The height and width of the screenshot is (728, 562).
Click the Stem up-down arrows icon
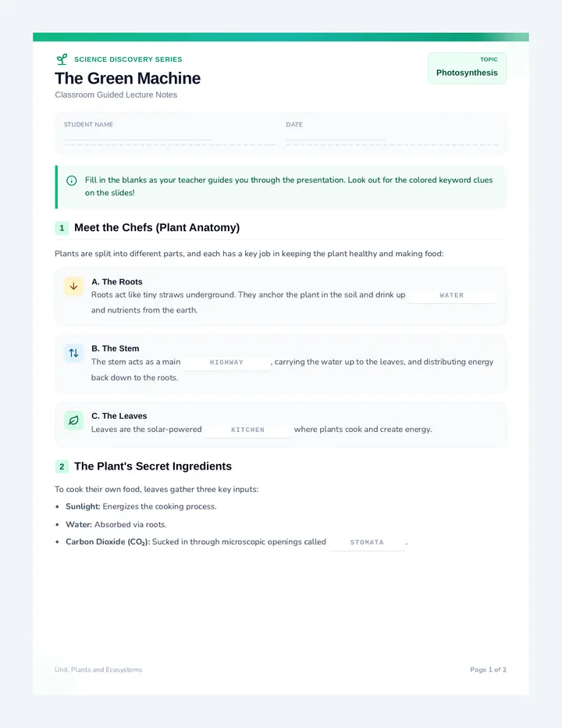tap(74, 353)
